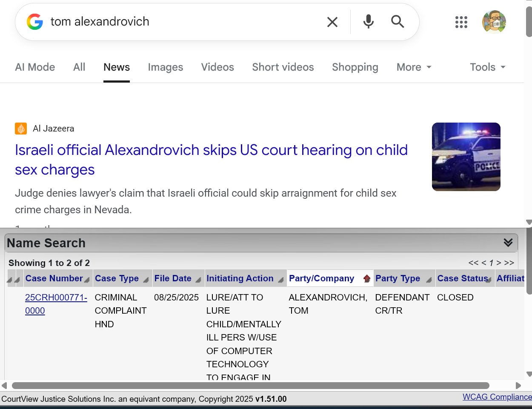Clear the search text with X icon
Image resolution: width=532 pixels, height=409 pixels.
pos(332,22)
